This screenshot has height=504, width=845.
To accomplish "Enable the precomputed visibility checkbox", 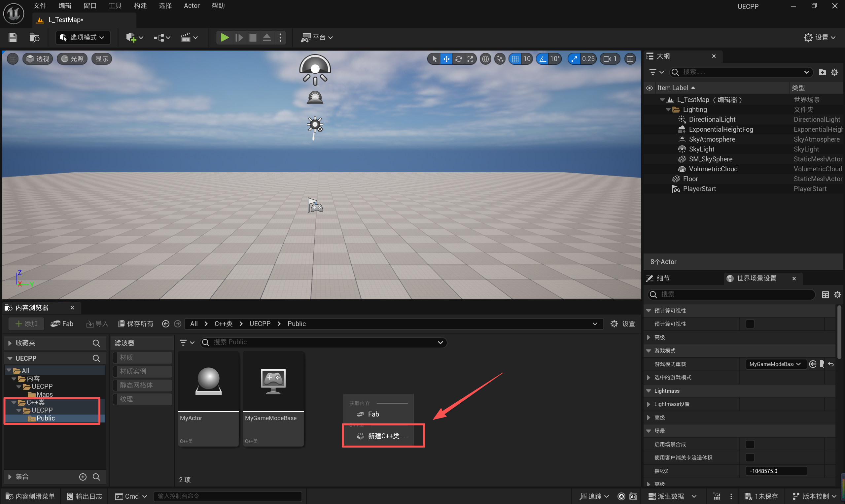I will [750, 324].
